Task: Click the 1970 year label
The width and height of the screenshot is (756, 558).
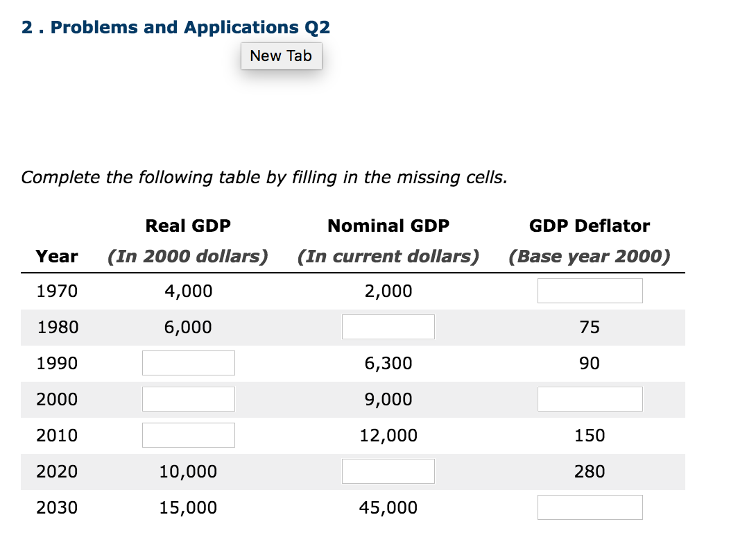Action: coord(58,291)
